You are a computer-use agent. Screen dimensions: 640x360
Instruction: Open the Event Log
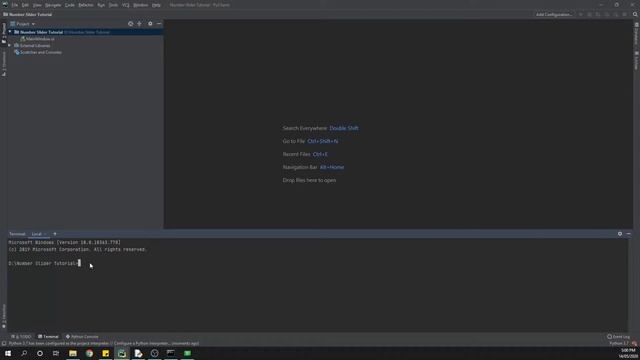tap(618, 337)
